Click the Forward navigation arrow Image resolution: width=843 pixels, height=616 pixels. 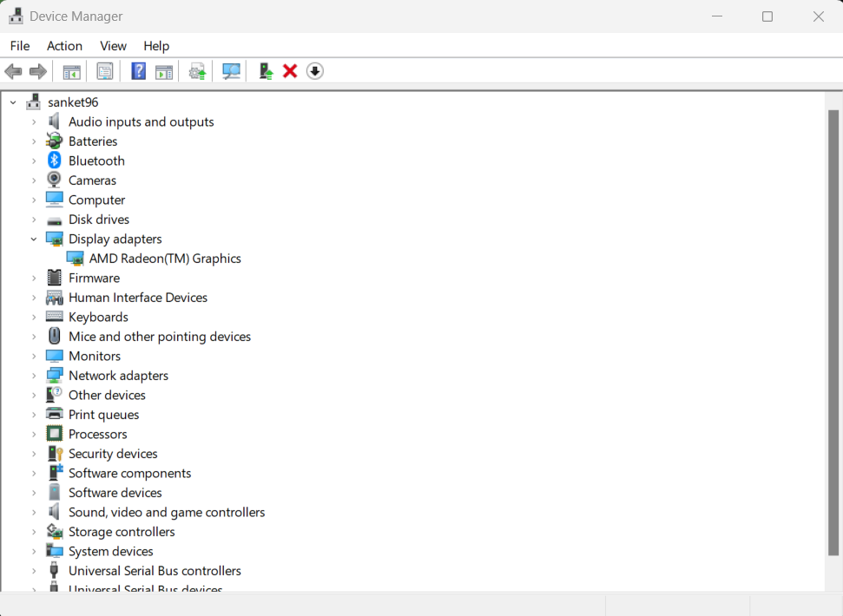37,70
